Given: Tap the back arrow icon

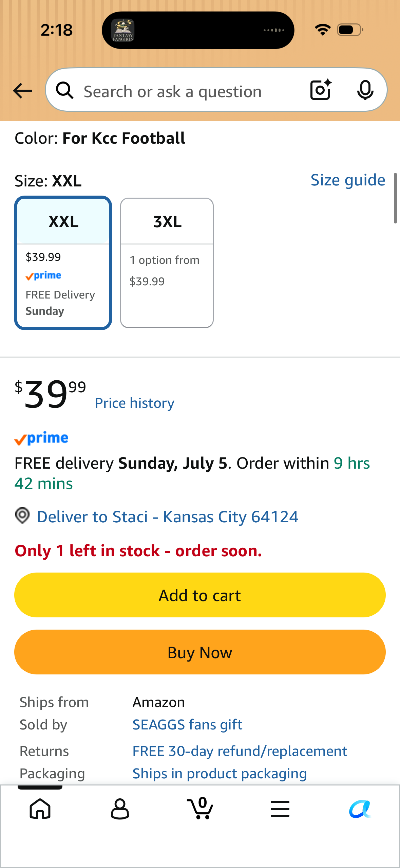Looking at the screenshot, I should (22, 91).
